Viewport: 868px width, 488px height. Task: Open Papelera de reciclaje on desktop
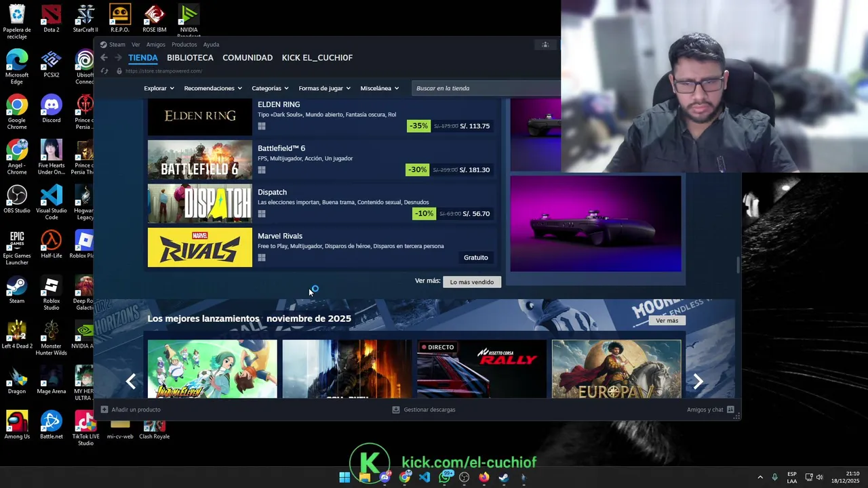(17, 22)
